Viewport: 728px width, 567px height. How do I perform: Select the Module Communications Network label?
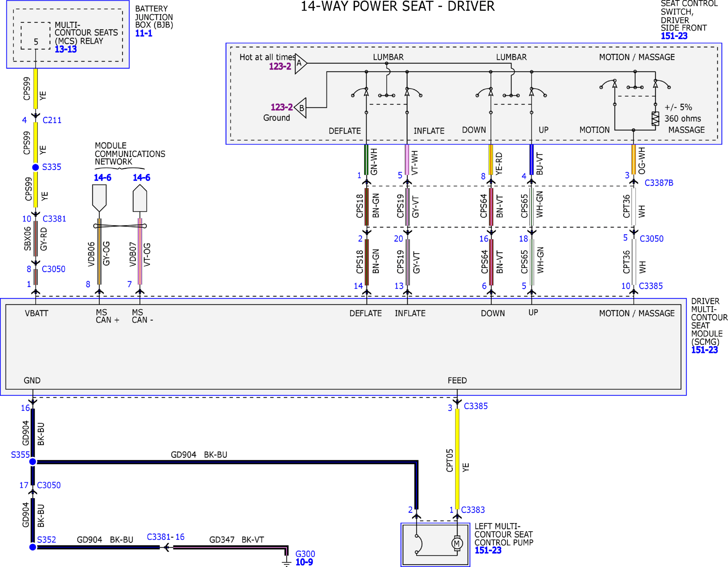click(x=130, y=154)
